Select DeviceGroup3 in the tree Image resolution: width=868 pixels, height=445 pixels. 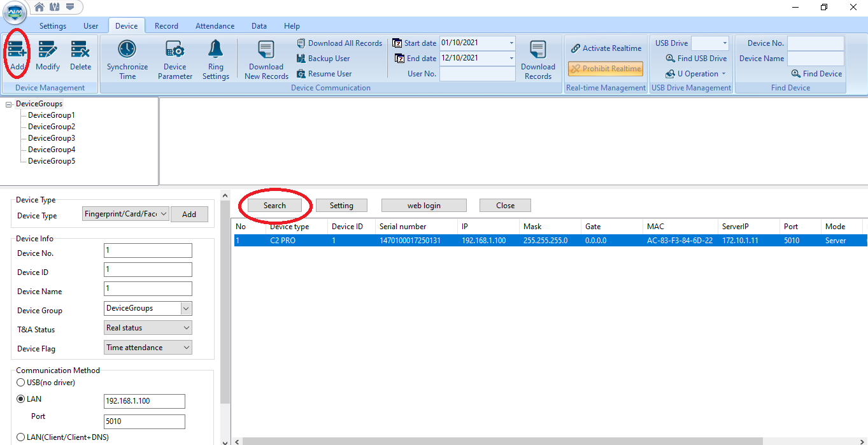coord(52,138)
